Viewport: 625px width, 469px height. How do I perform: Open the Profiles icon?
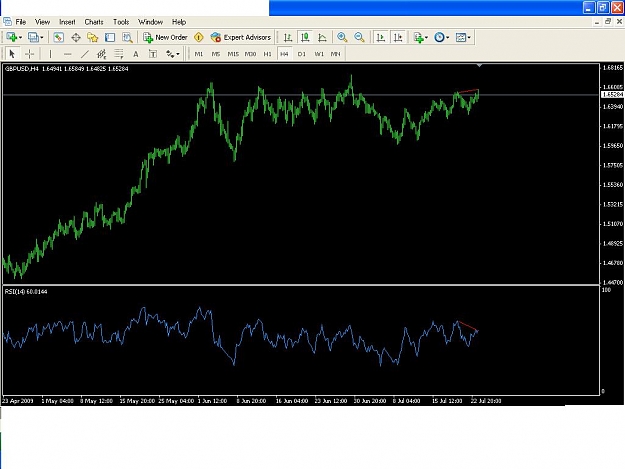pyautogui.click(x=33, y=37)
